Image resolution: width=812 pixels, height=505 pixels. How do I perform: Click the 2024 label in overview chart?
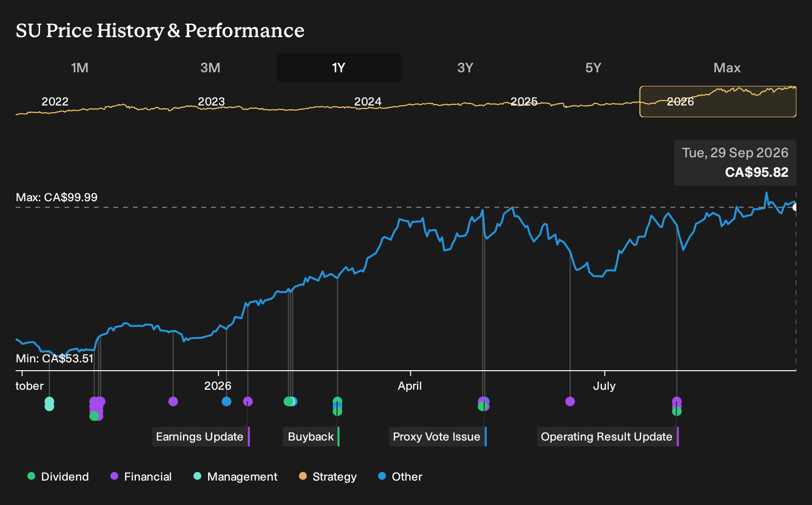pos(367,102)
